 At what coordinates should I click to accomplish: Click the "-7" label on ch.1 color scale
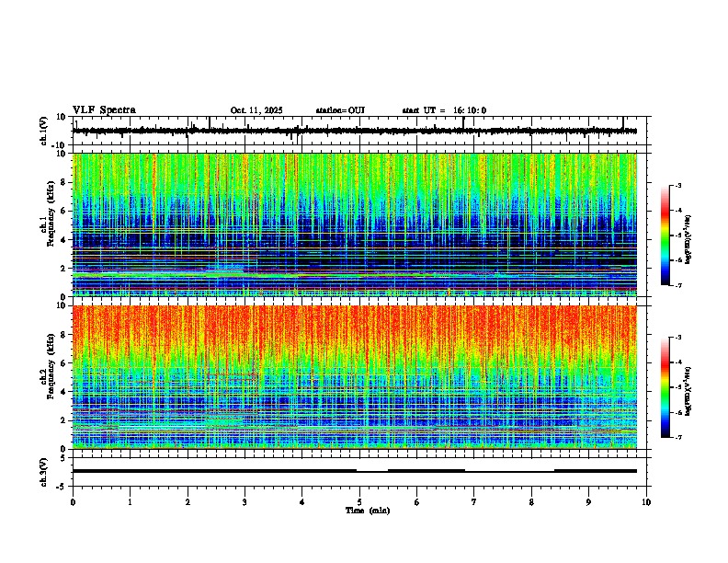pyautogui.click(x=677, y=285)
